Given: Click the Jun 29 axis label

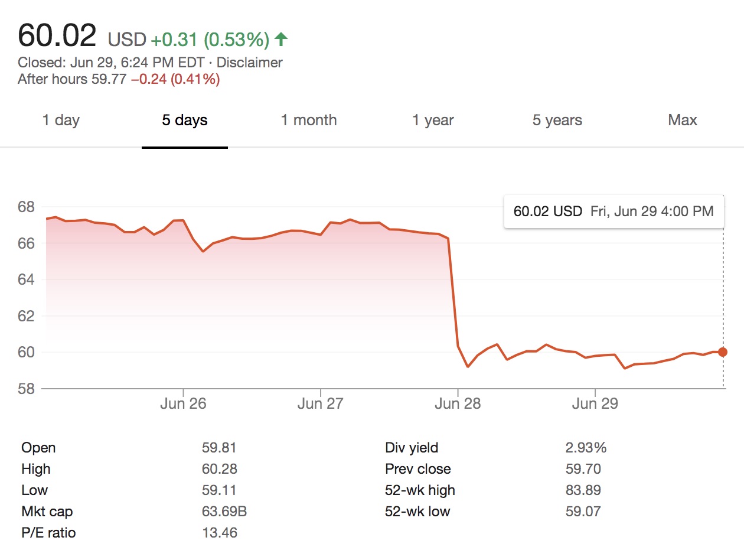Looking at the screenshot, I should [x=595, y=404].
